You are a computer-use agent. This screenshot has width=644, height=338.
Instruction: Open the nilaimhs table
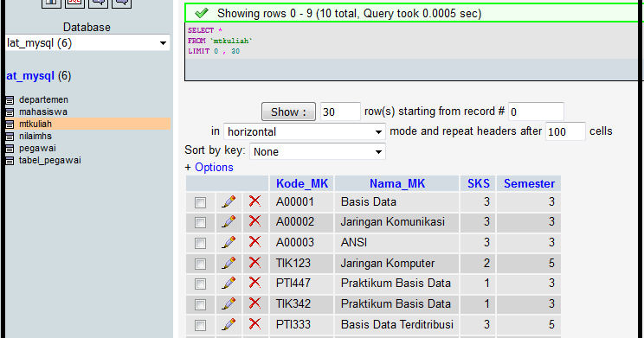[35, 136]
